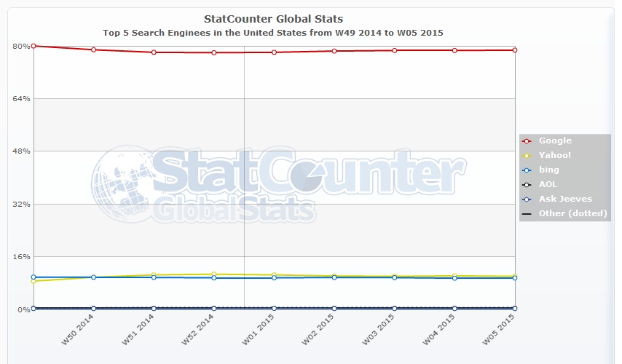
Task: Select bing data point at W05 2015
Action: pyautogui.click(x=514, y=278)
